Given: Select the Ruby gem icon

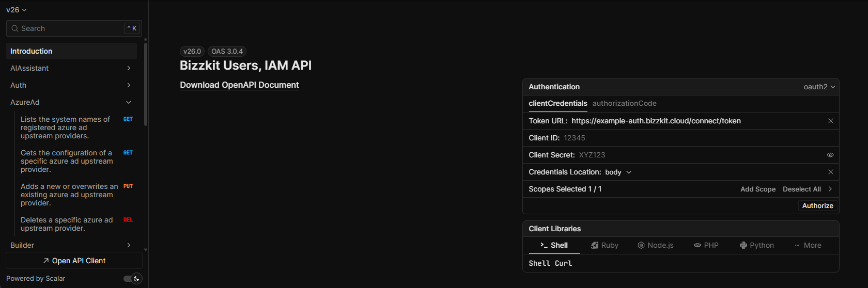Looking at the screenshot, I should coord(595,245).
